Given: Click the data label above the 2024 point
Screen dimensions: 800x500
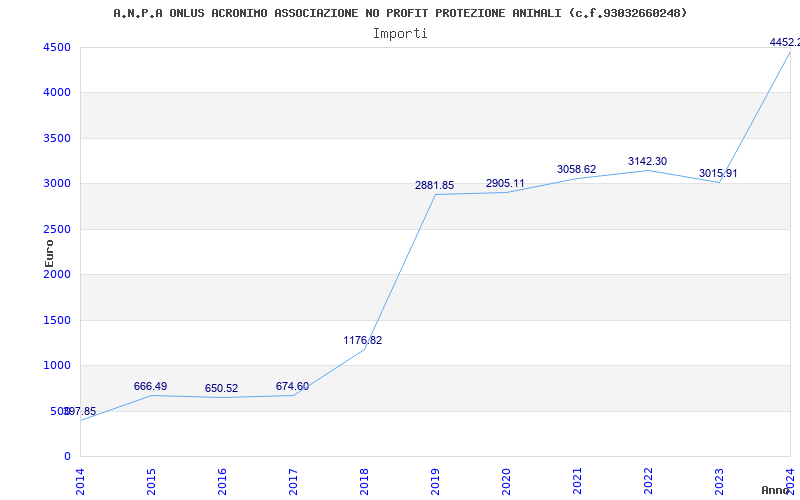Looking at the screenshot, I should (785, 42).
